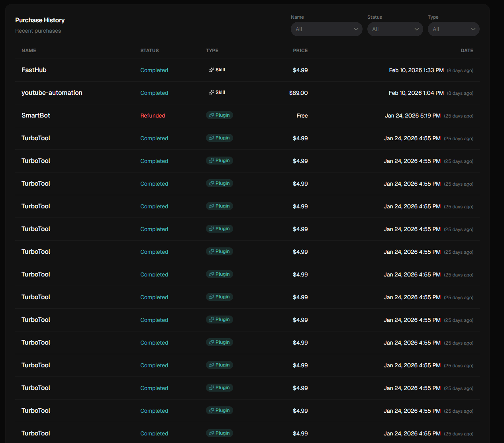This screenshot has width=504, height=443.
Task: Click the $89.00 price for youtube-automation
Action: (x=298, y=93)
